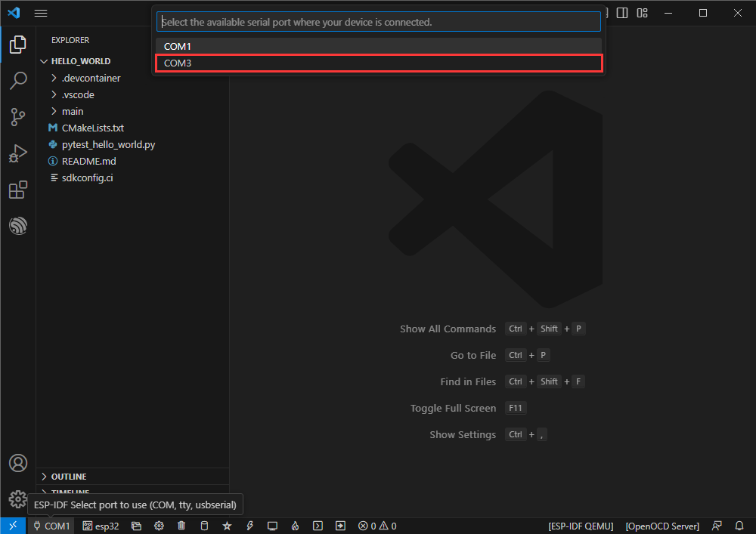This screenshot has height=534, width=756.
Task: Click the ESP-IDF QEMU status item
Action: [581, 526]
